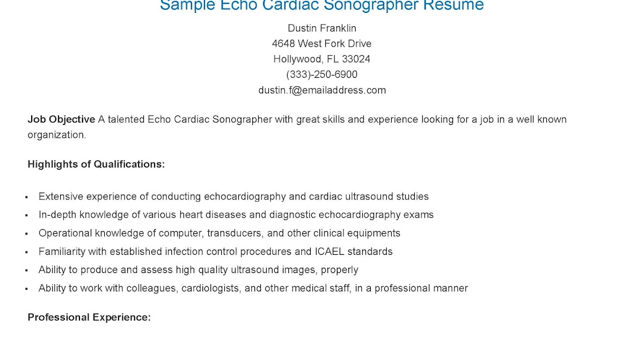The image size is (644, 338).
Task: Click the bullet marker before Ability to produce
Action: coord(26,270)
